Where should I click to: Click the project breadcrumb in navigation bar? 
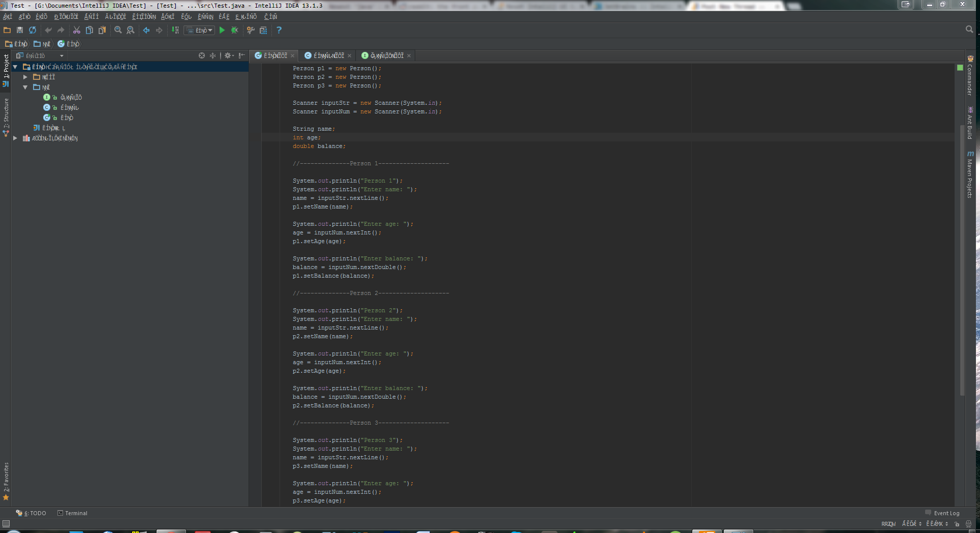[x=16, y=44]
